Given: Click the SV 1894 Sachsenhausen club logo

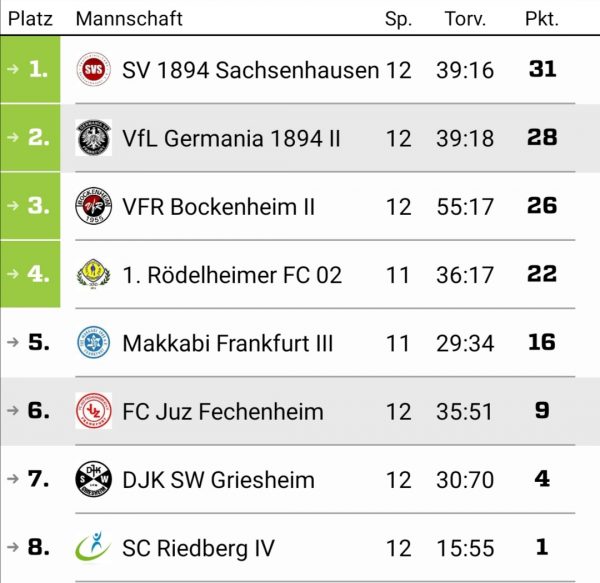Looking at the screenshot, I should [x=93, y=69].
